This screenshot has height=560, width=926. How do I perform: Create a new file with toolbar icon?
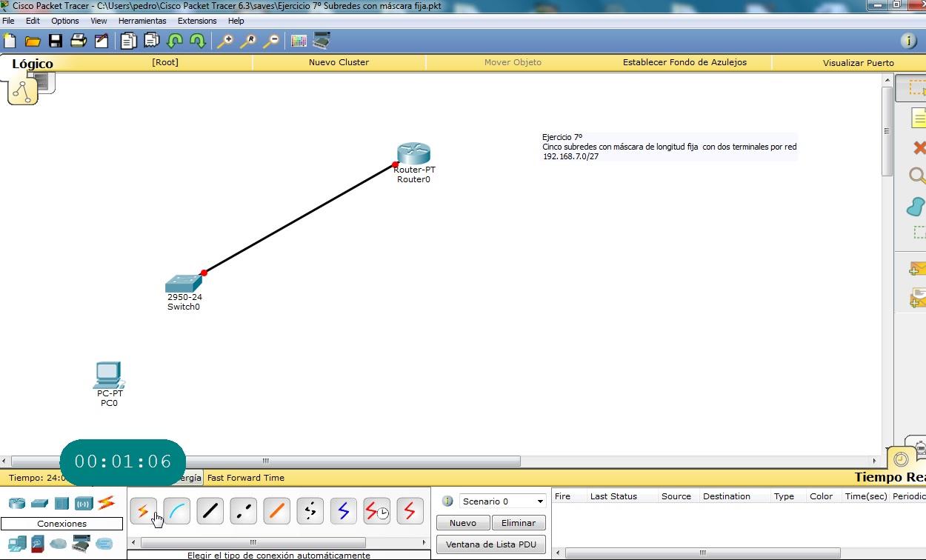click(10, 41)
